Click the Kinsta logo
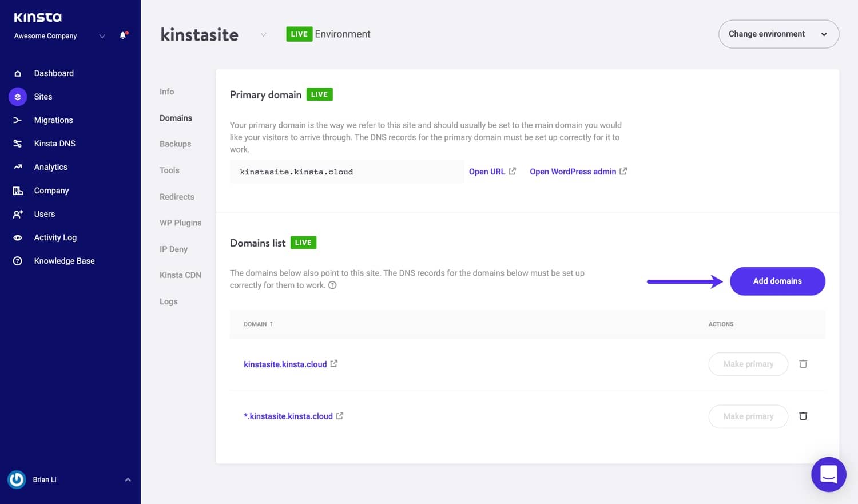The image size is (858, 504). tap(38, 17)
